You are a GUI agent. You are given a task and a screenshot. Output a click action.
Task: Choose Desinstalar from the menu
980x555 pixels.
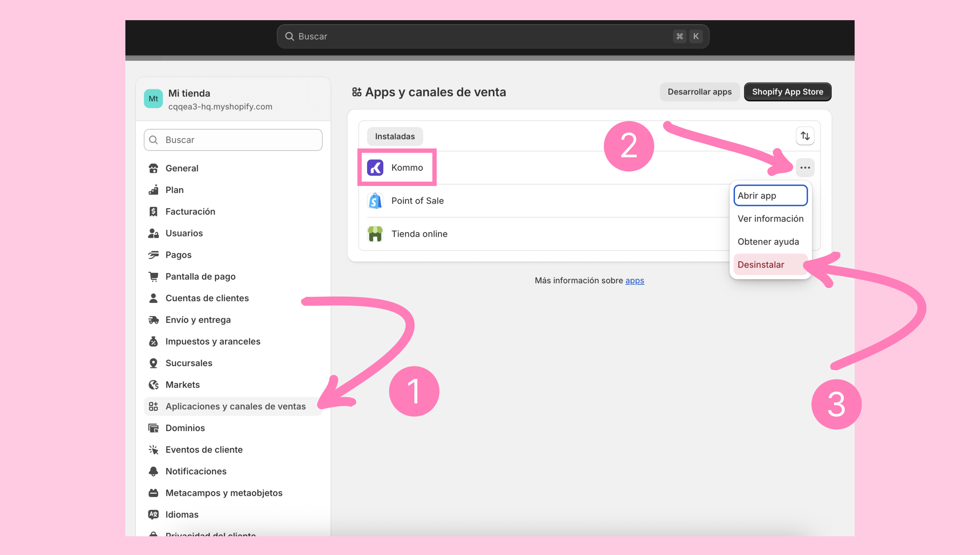pos(770,265)
